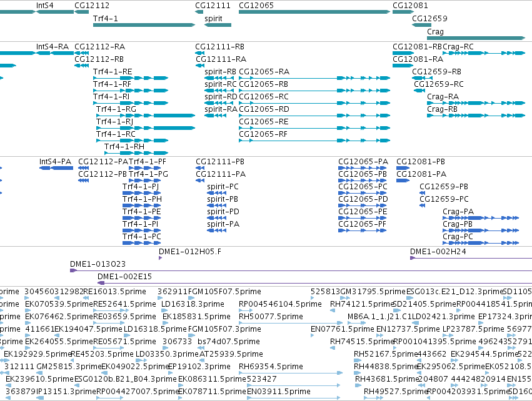Screen dimensions: 532x401
Task: Select protein CG12081-PA
Action: tap(421, 174)
